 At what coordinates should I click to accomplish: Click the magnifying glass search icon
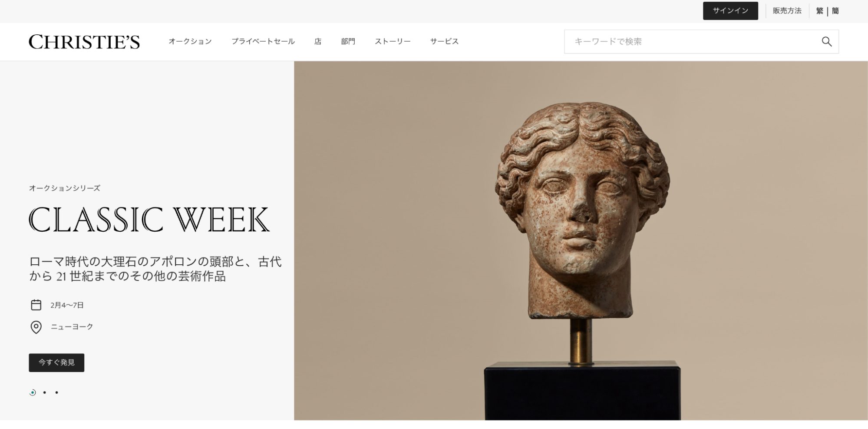826,42
